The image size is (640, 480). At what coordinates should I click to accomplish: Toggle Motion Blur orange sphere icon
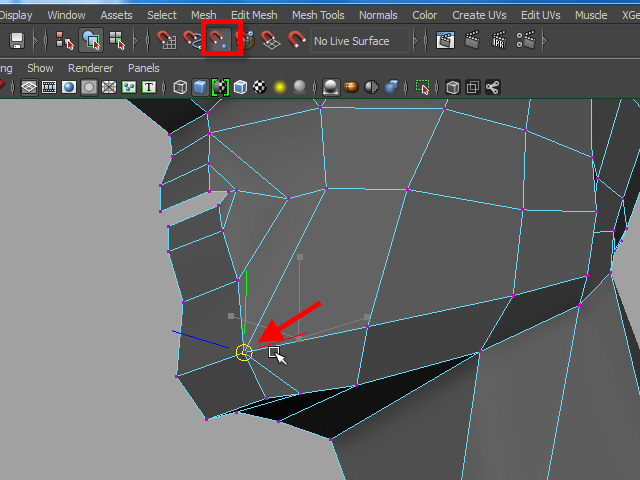(351, 87)
